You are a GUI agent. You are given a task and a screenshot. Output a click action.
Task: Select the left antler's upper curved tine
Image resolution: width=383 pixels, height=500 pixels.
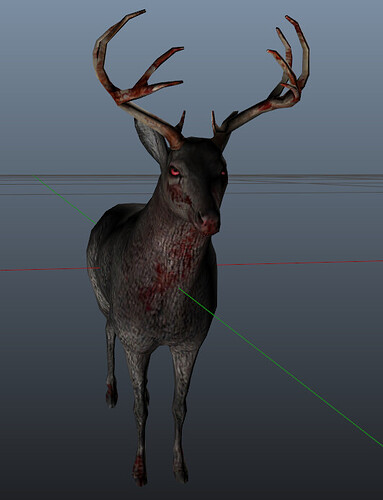click(x=110, y=53)
